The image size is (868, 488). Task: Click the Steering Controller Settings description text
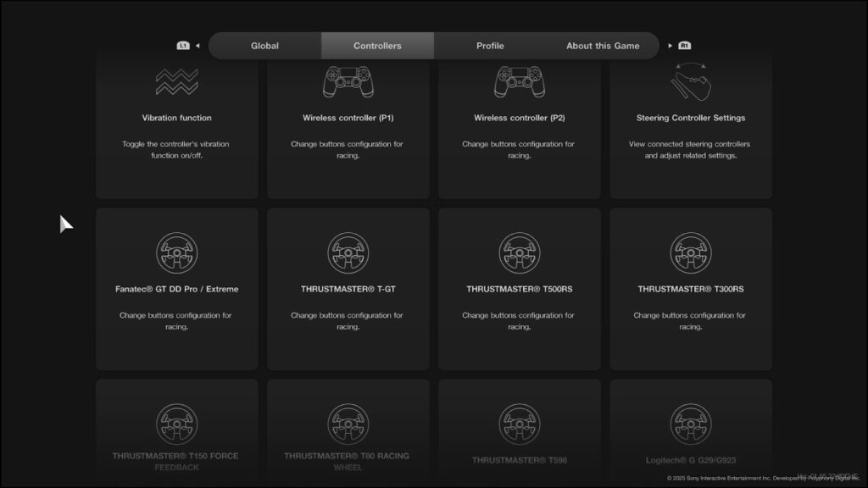690,150
